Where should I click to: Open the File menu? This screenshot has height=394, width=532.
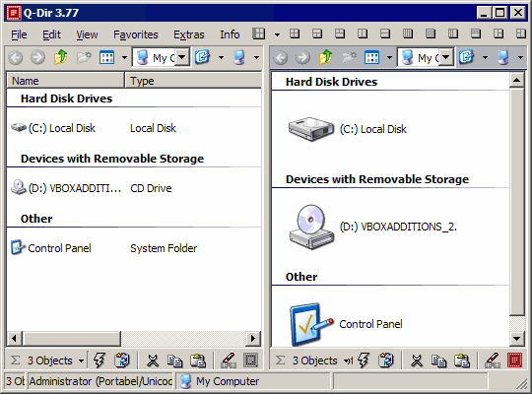(x=19, y=34)
